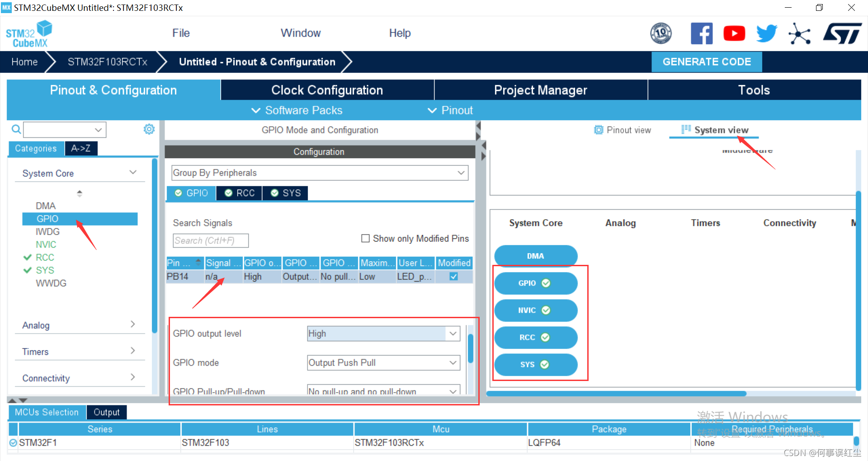Switch to the Output bottom tab

tap(107, 412)
